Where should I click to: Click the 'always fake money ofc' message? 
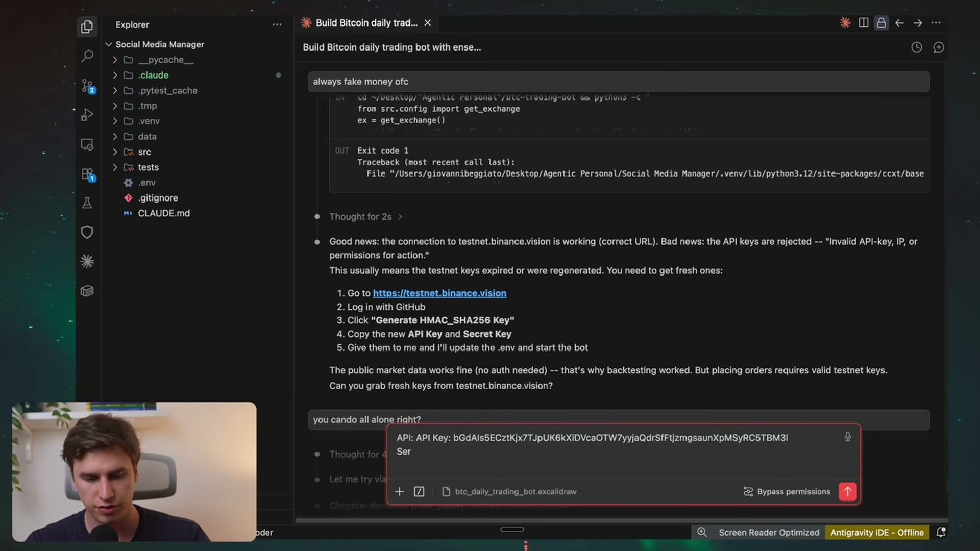point(619,82)
